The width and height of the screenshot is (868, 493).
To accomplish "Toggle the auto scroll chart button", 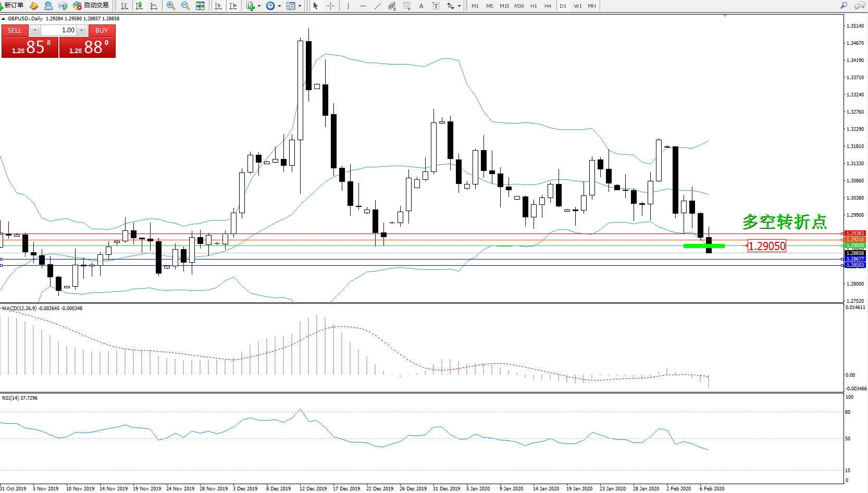I will pos(218,6).
